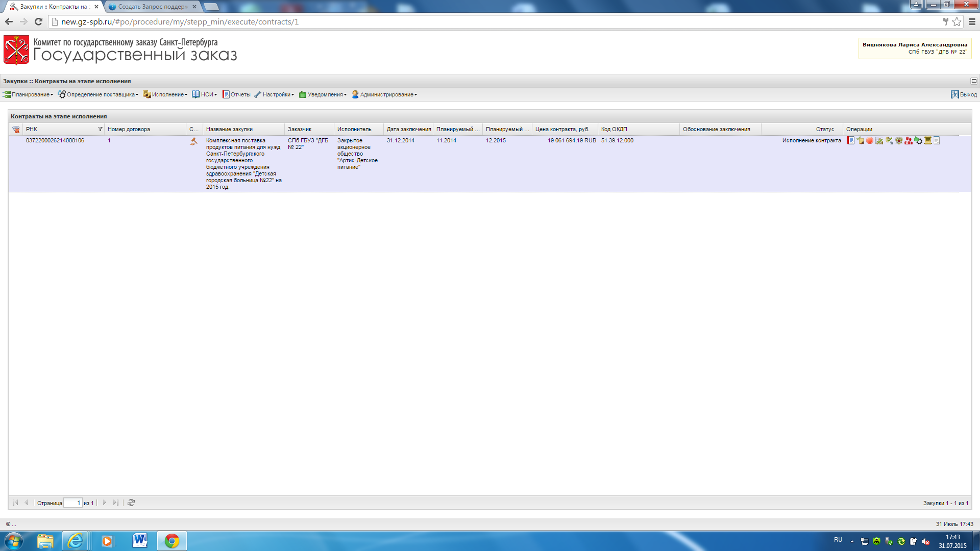
Task: Open Microsoft Word from taskbar
Action: pos(139,541)
